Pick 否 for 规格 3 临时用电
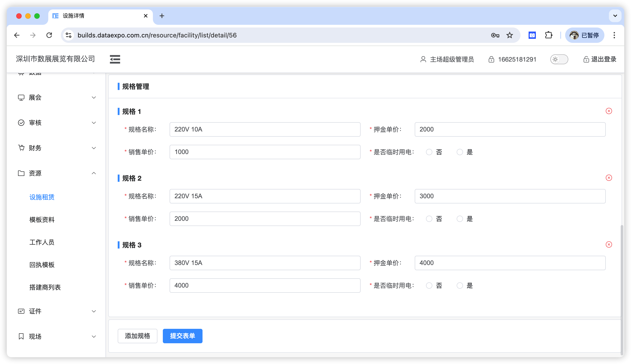The width and height of the screenshot is (631, 364). (x=429, y=286)
